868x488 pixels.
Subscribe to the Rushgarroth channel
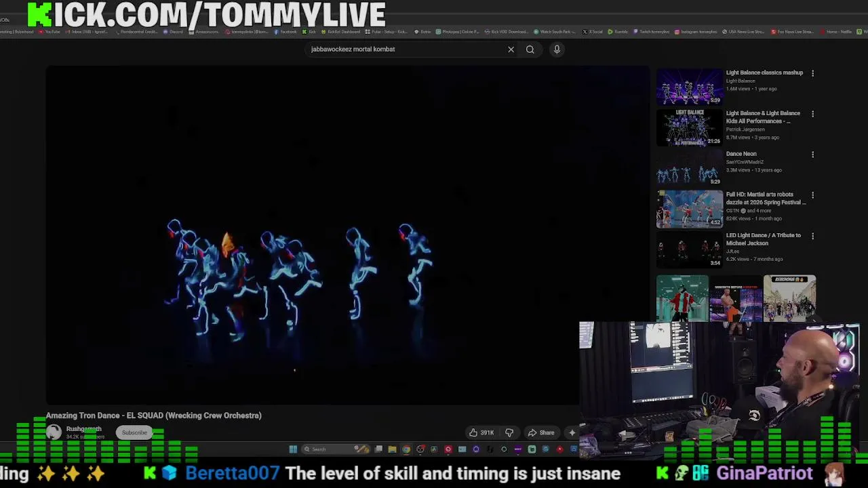click(134, 432)
